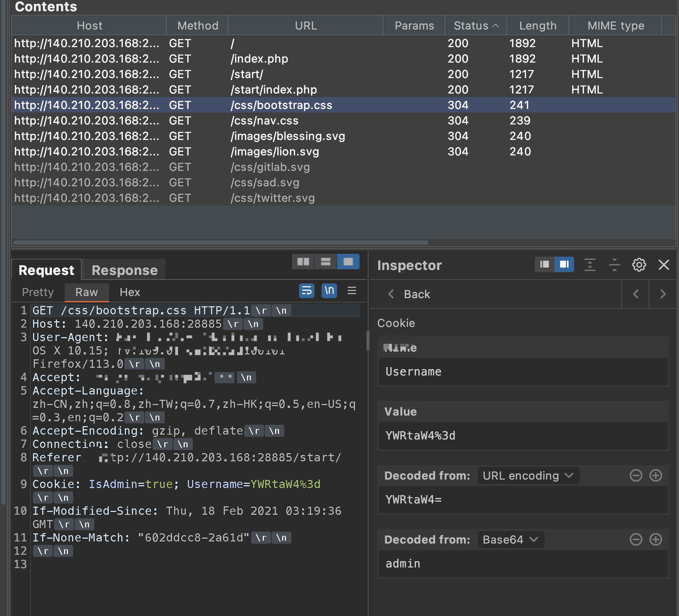Toggle line wrap in request editor

(306, 291)
